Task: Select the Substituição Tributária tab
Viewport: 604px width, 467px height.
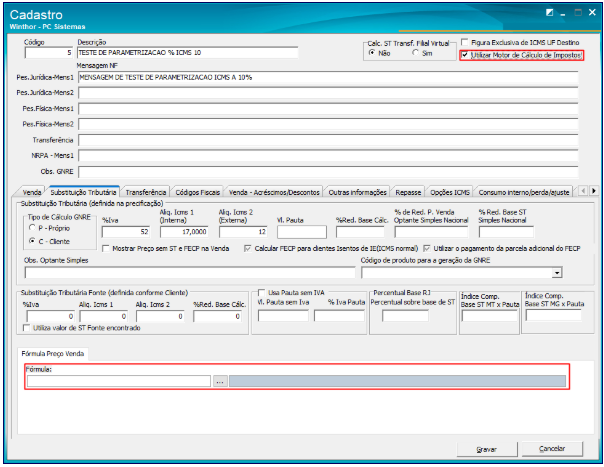Action: click(x=83, y=192)
